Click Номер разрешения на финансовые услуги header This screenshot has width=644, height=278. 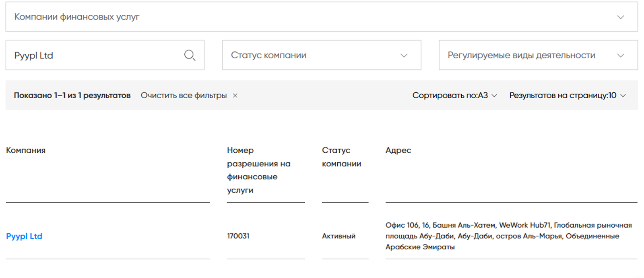(x=259, y=170)
